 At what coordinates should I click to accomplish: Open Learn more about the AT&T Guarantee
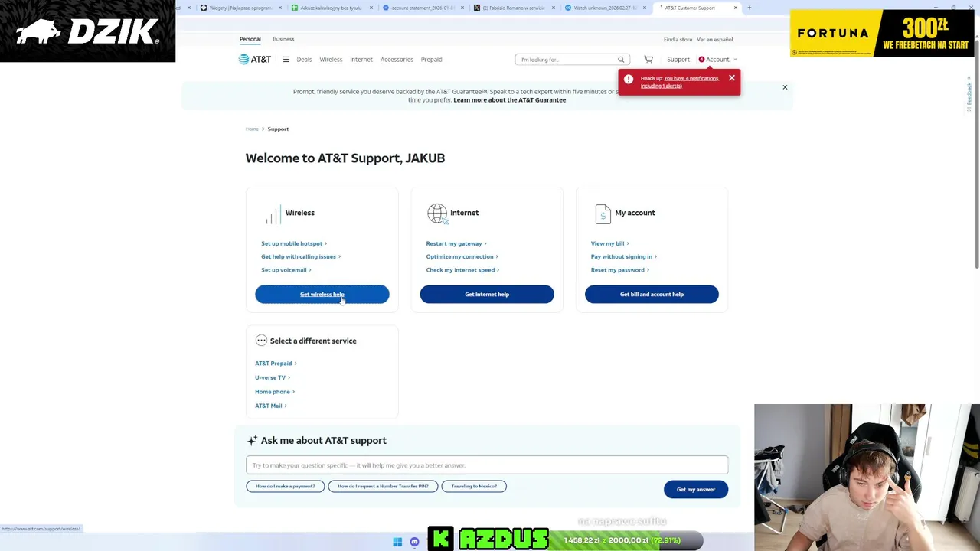coord(509,99)
